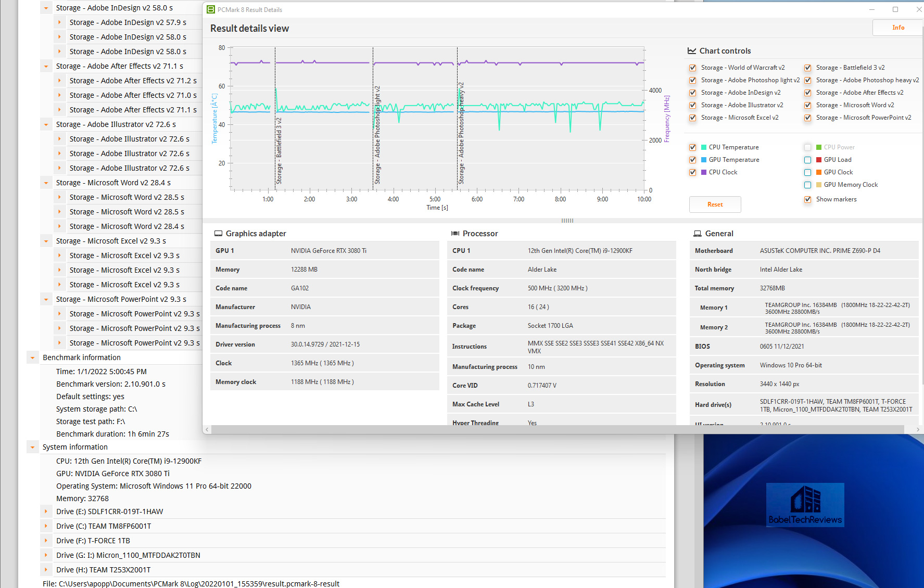Viewport: 924px width, 588px height.
Task: Toggle Storage - Adobe InDesign v2 chart checkbox
Action: 692,93
